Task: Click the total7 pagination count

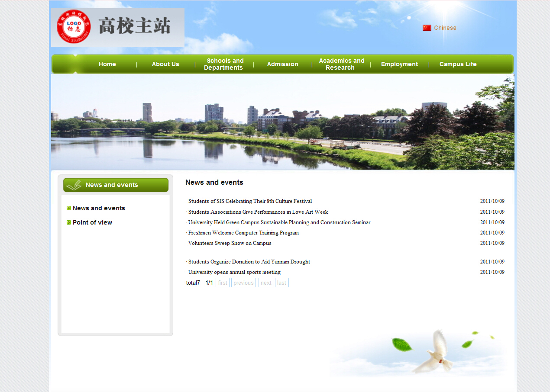Action: (x=193, y=283)
